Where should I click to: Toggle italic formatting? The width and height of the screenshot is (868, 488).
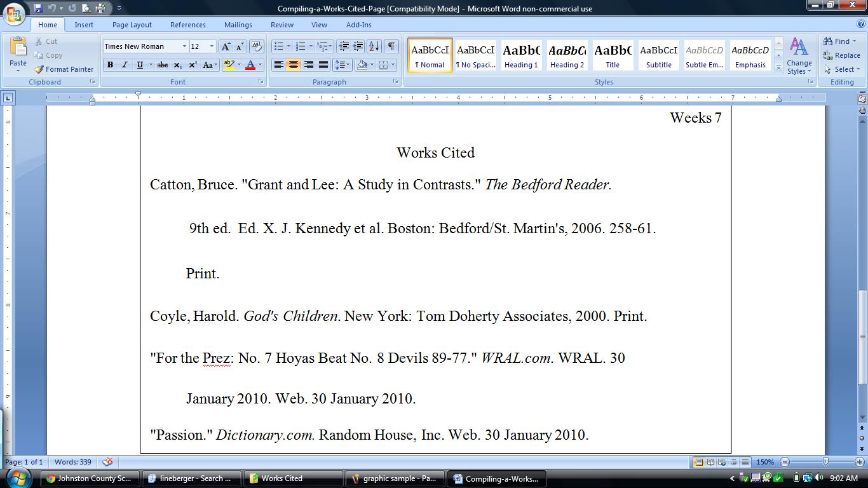(x=125, y=65)
